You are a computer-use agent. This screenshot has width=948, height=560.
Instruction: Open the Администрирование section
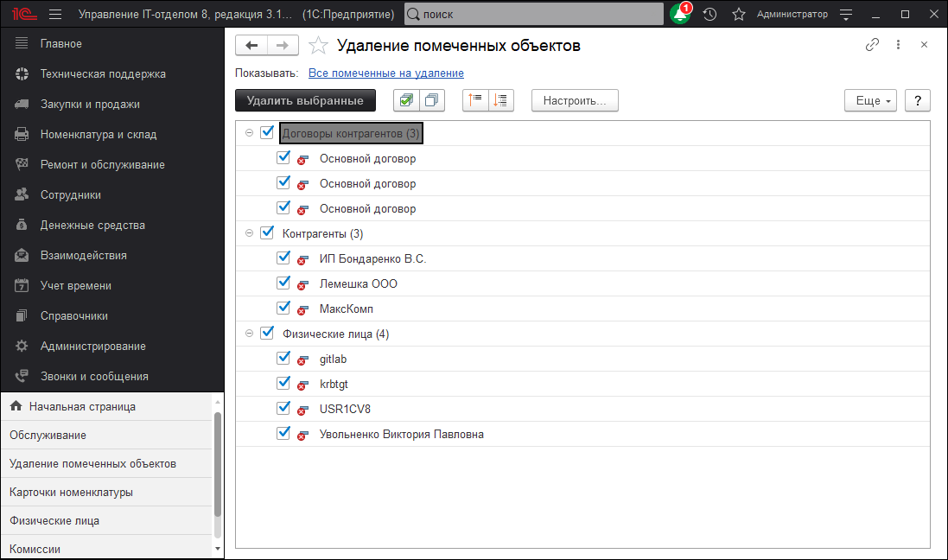tap(92, 346)
